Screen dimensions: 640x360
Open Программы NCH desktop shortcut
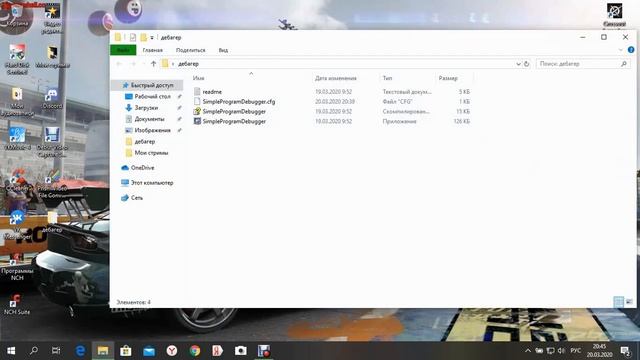[x=17, y=267]
